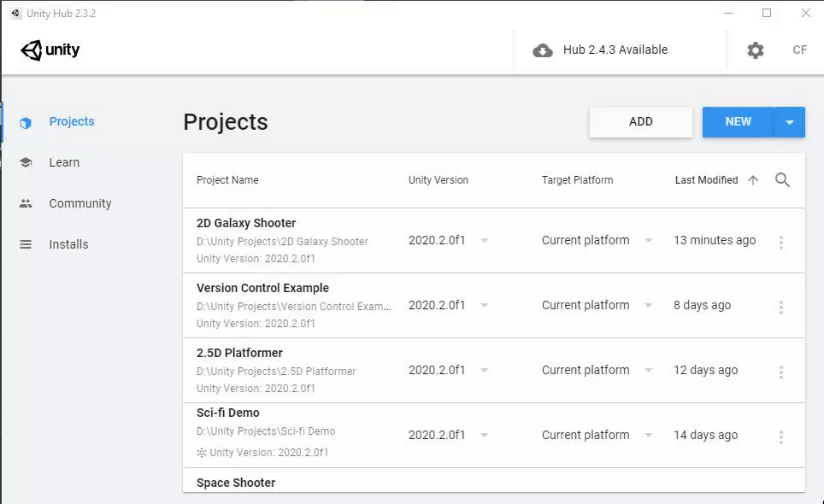Viewport: 824px width, 504px height.
Task: Click the Projects cube icon in sidebar
Action: coord(26,123)
